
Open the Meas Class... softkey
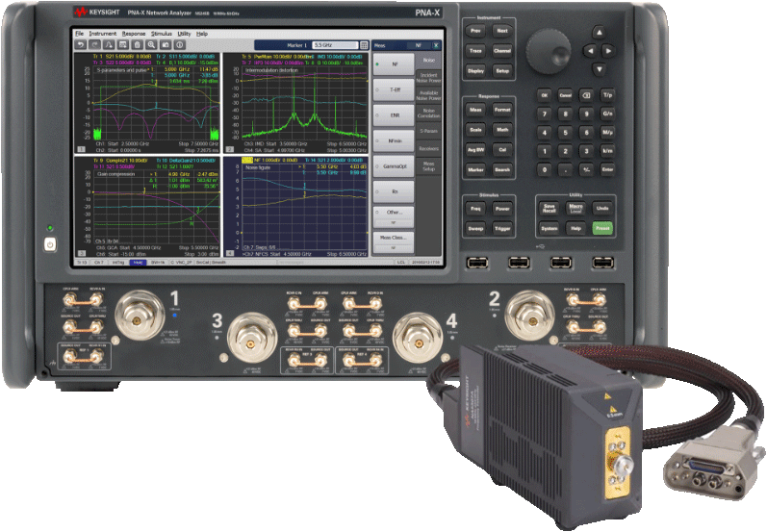(394, 242)
